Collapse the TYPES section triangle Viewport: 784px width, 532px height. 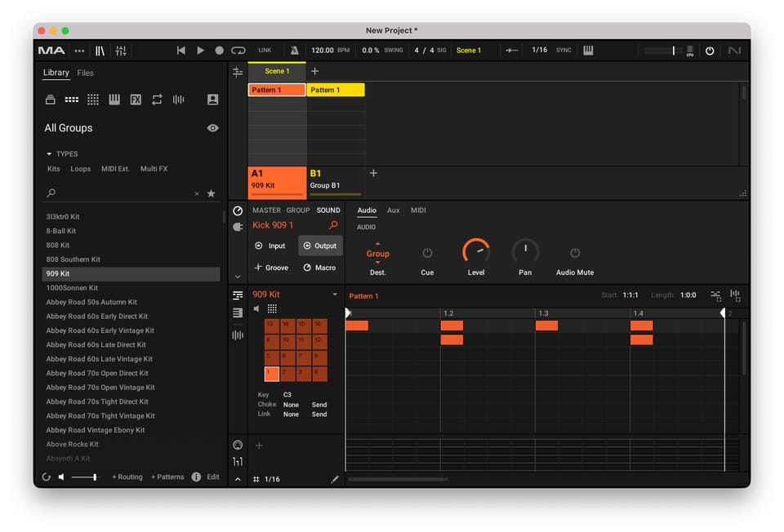[x=49, y=154]
